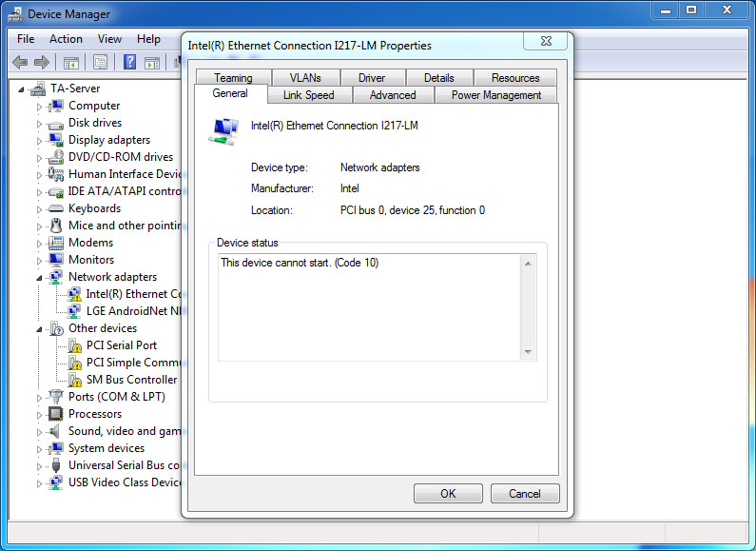Screen dimensions: 756x551
Task: Maximize the Device Manager window
Action: tap(691, 10)
